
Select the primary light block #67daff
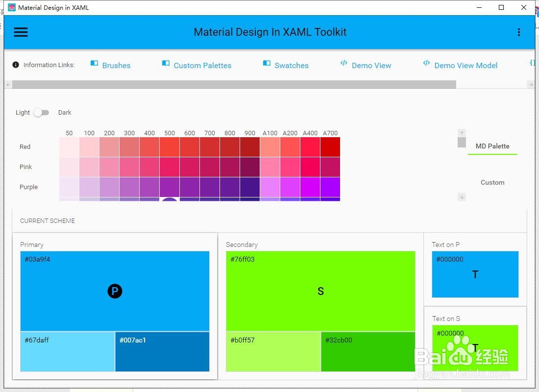coord(68,351)
